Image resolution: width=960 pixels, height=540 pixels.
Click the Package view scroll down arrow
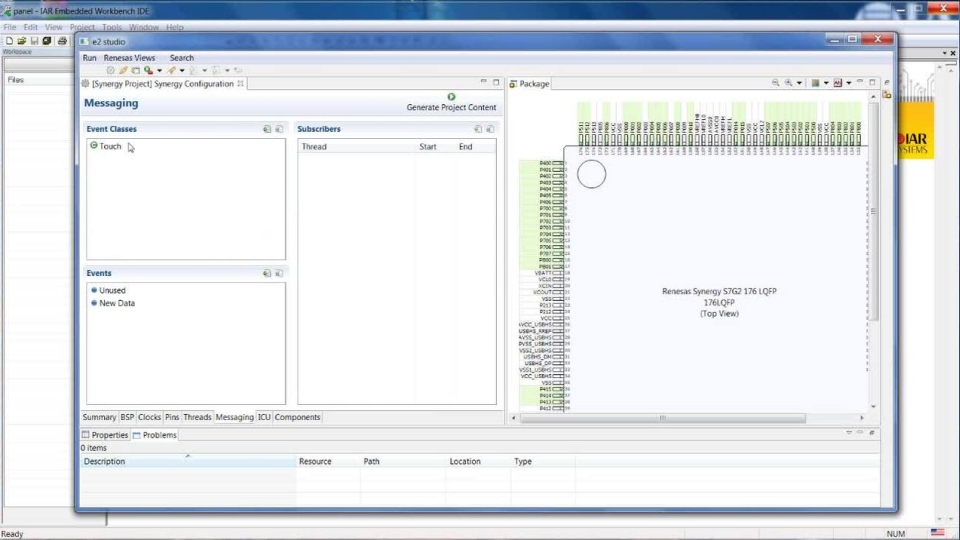(x=873, y=407)
